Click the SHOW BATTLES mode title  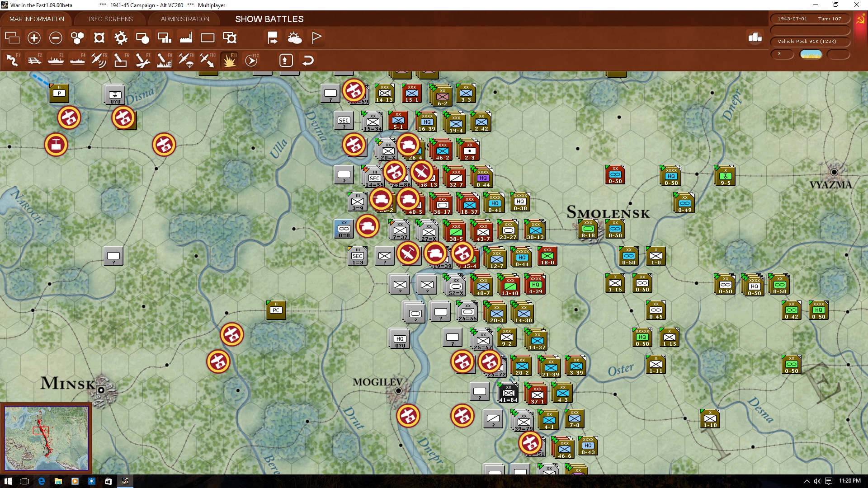269,19
